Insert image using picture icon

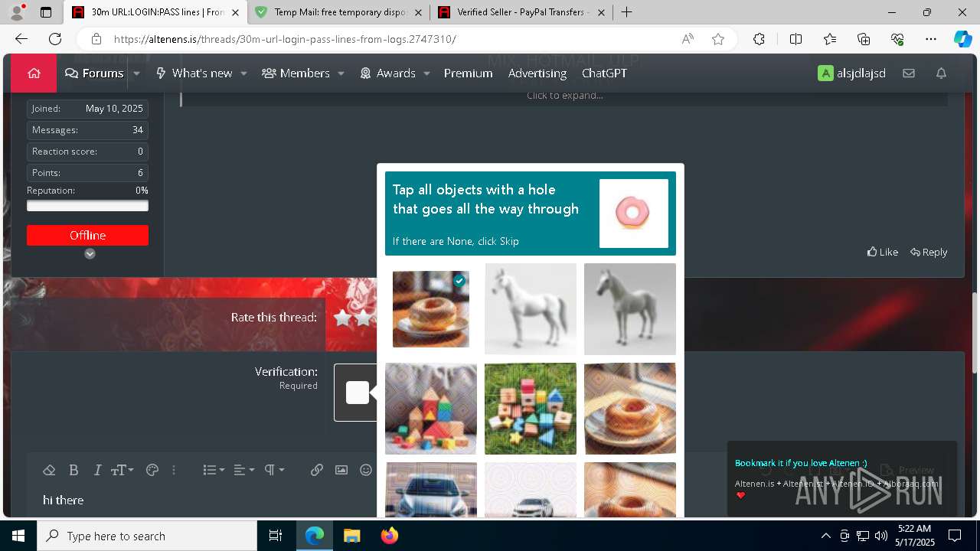(341, 470)
